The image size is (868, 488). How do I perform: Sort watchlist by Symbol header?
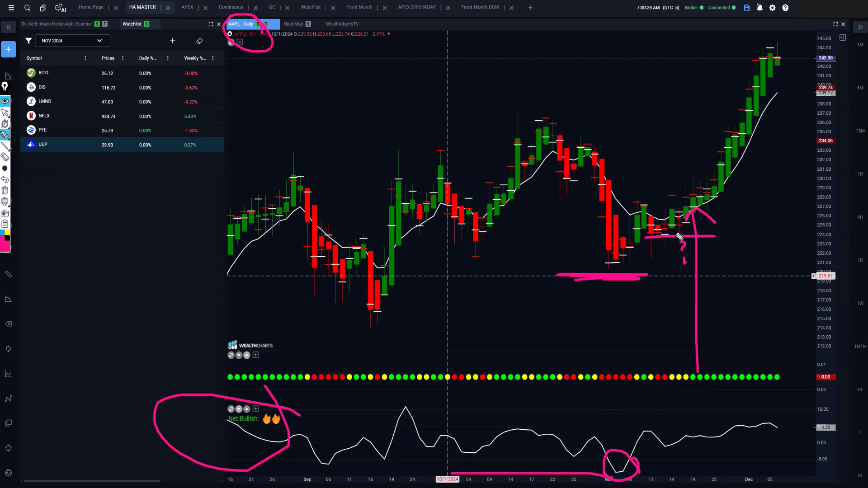(x=34, y=58)
